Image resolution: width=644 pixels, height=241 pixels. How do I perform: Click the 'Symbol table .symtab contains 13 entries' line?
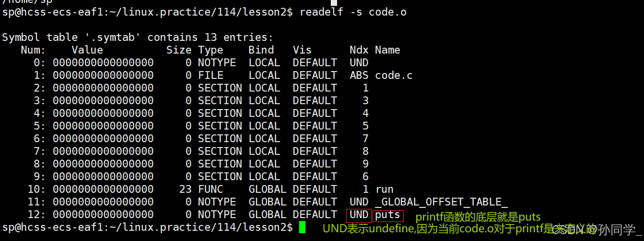coord(138,37)
